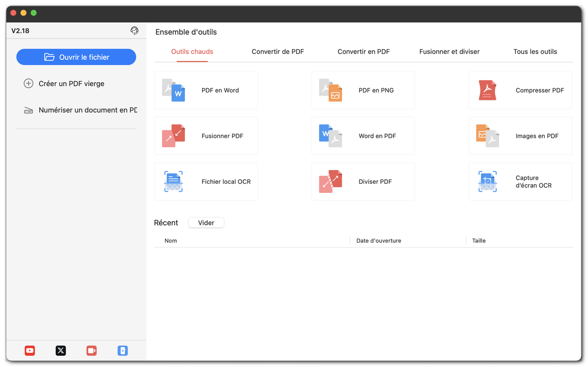The width and height of the screenshot is (588, 367).
Task: Create a blank PDF via Créer un PDF vierge
Action: click(71, 83)
